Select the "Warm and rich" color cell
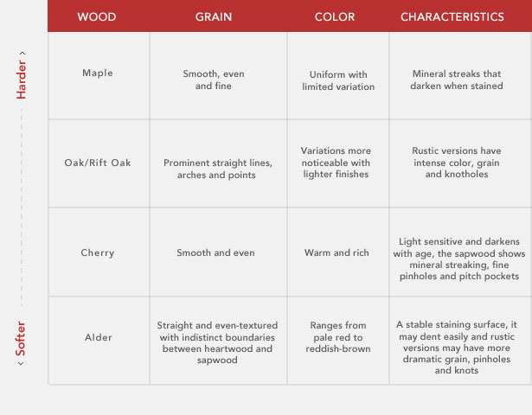Viewport: 532px width, 415px height. 337,253
